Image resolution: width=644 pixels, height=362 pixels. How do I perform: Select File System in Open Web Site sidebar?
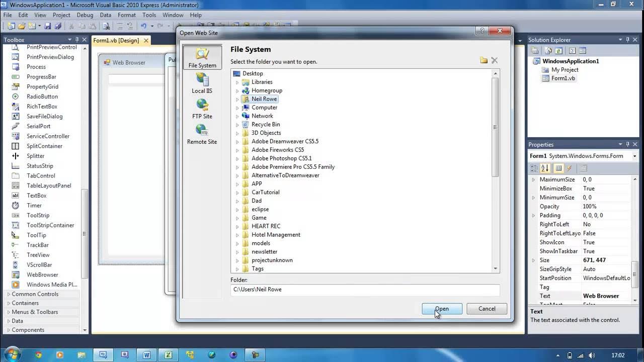[x=202, y=57]
